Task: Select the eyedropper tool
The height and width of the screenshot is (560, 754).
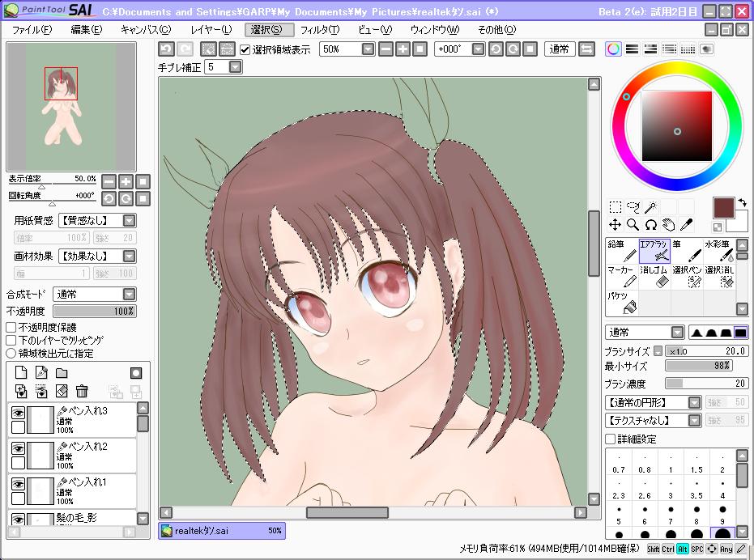Action: coord(686,224)
